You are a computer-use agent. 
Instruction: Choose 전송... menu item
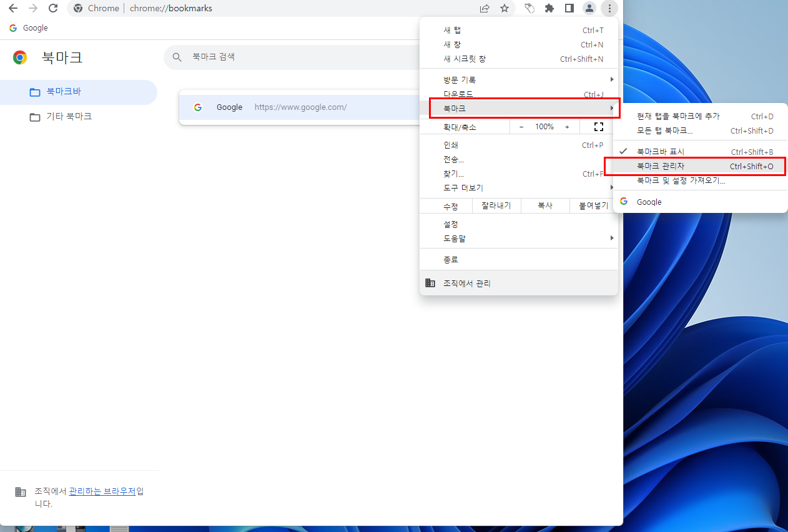coord(519,159)
